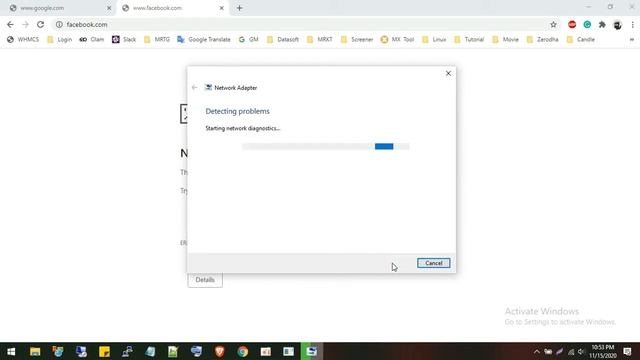Bookmark this page with the star
Screen dimensions: 640x360
(553, 24)
